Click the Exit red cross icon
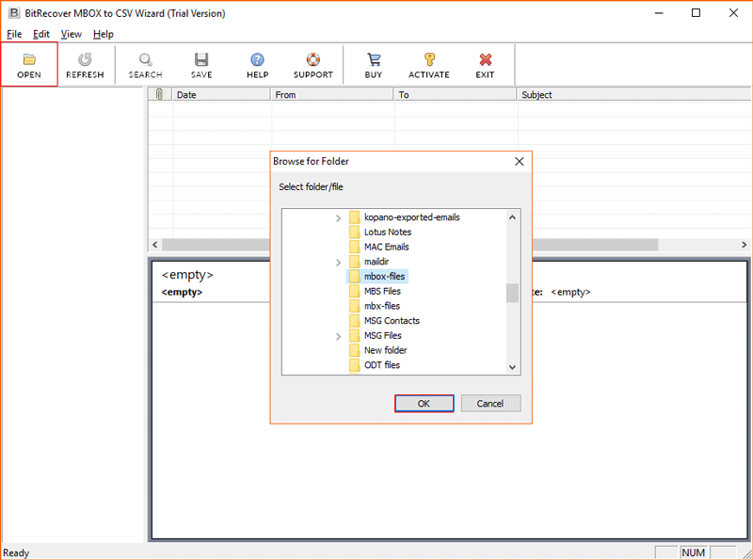This screenshot has height=560, width=753. (x=486, y=59)
